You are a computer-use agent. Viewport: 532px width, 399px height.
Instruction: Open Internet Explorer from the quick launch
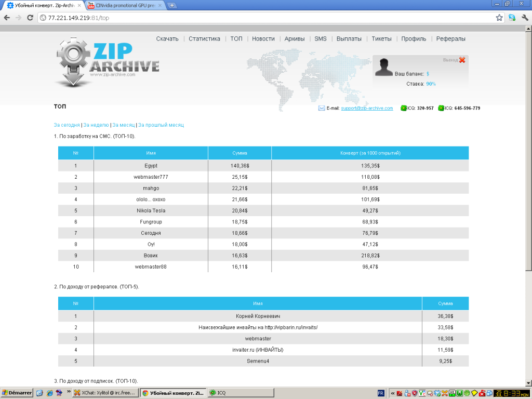[50, 393]
